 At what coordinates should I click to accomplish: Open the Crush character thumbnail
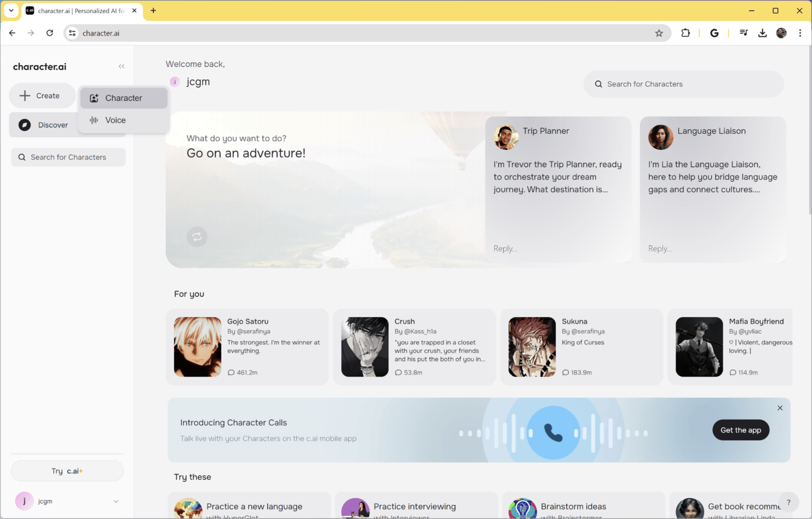(x=365, y=347)
